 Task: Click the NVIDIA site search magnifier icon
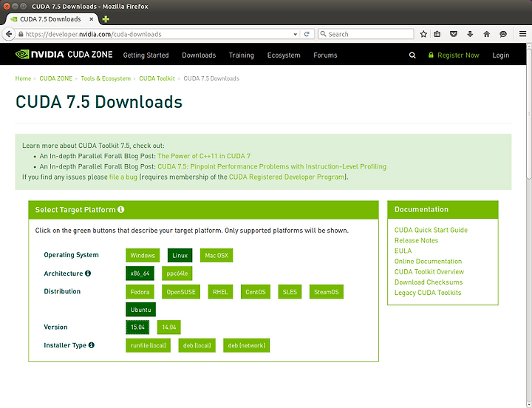click(412, 55)
